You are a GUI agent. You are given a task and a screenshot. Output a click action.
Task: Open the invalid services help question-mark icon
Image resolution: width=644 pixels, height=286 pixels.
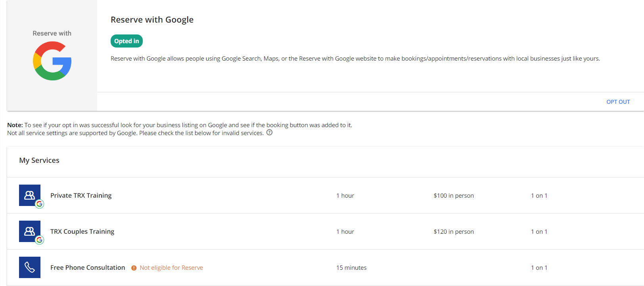point(269,133)
